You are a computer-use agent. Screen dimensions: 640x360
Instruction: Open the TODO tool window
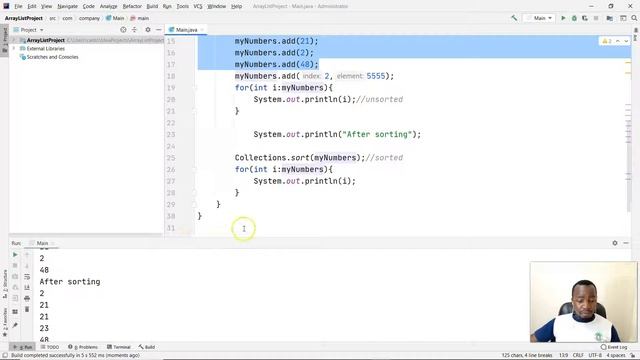[50, 347]
